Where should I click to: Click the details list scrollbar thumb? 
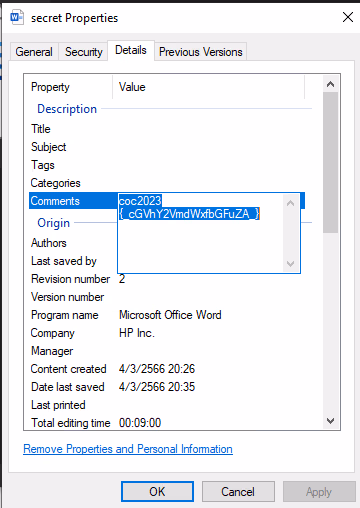(x=330, y=162)
